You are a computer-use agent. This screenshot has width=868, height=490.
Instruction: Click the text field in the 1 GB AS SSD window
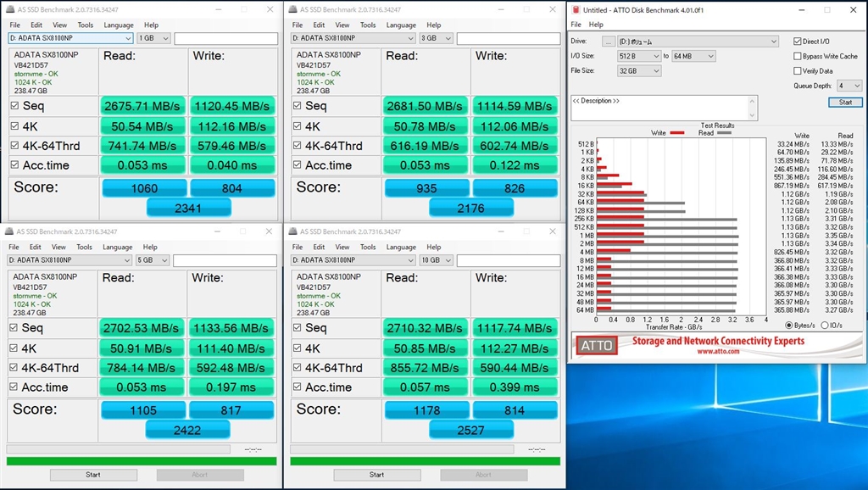click(225, 38)
